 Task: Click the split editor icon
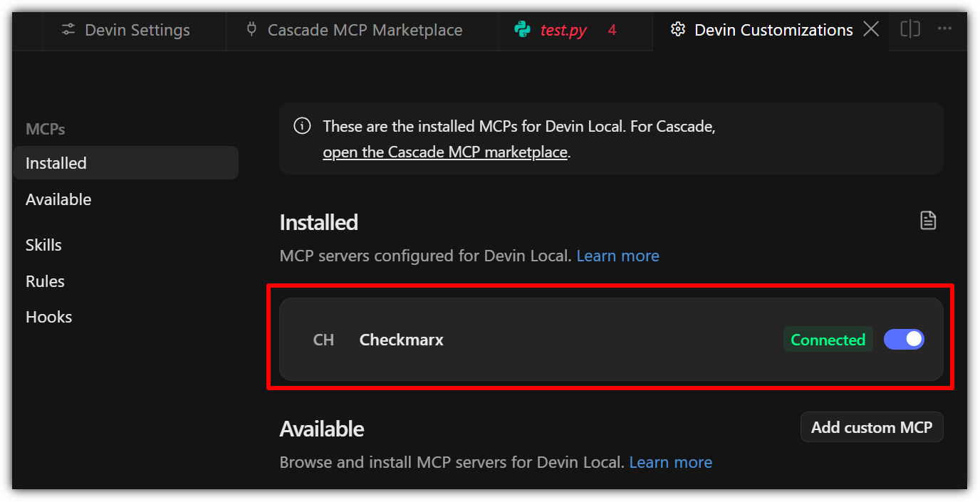pyautogui.click(x=910, y=29)
